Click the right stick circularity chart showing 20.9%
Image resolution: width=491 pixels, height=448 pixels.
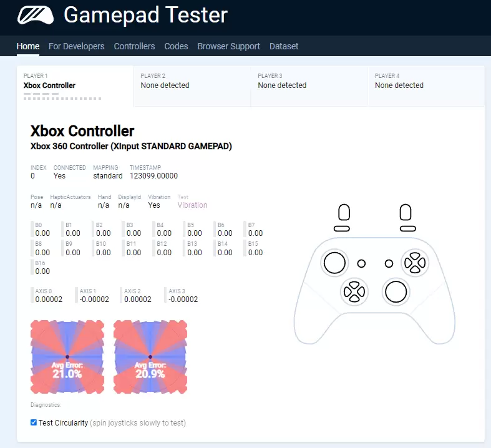click(x=150, y=357)
